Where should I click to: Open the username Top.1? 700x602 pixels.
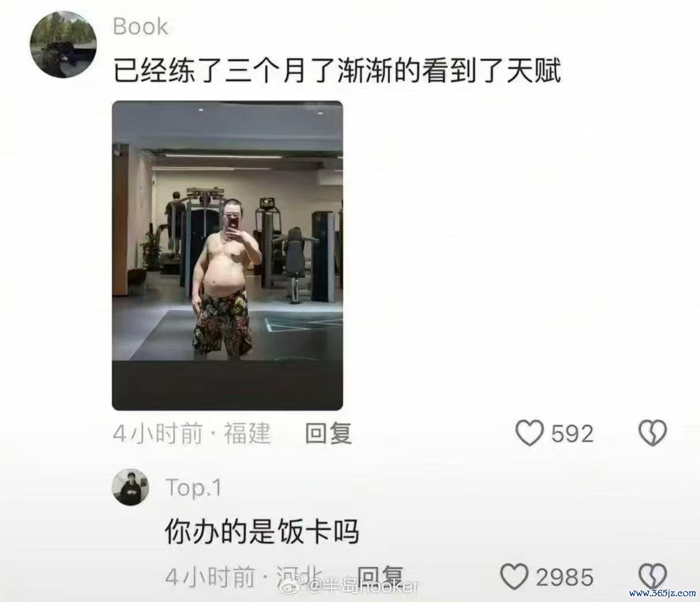click(x=193, y=488)
